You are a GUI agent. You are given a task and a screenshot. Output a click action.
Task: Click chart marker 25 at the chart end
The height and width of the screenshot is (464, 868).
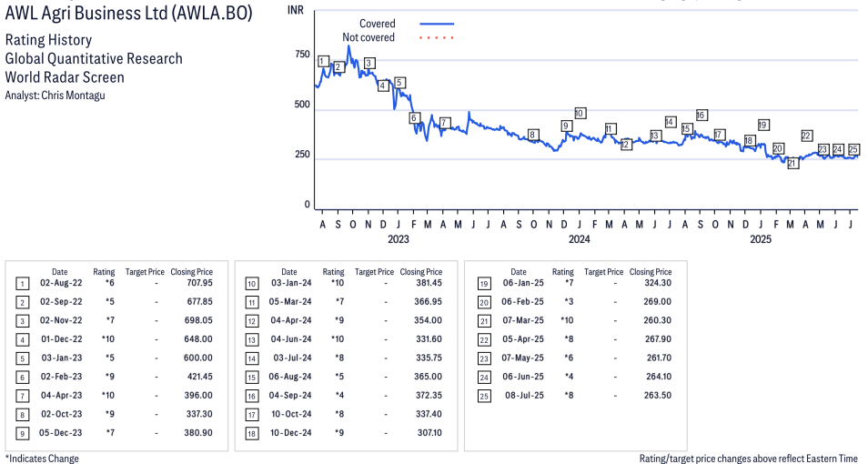click(x=853, y=149)
